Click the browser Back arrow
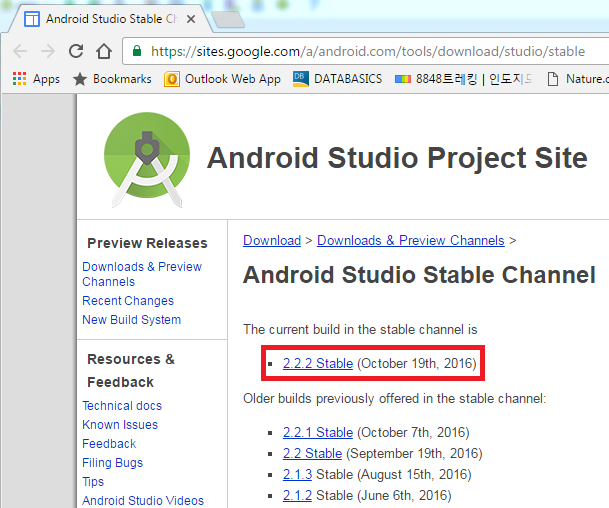This screenshot has width=609, height=508. pos(20,51)
